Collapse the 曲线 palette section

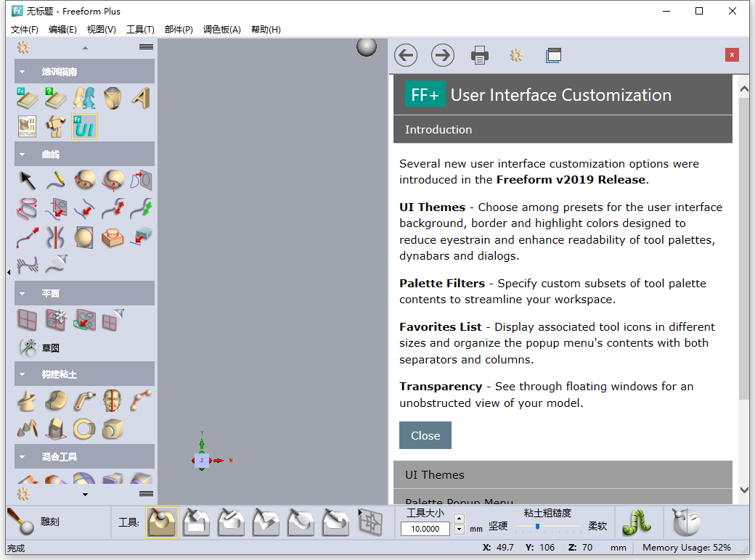[23, 155]
